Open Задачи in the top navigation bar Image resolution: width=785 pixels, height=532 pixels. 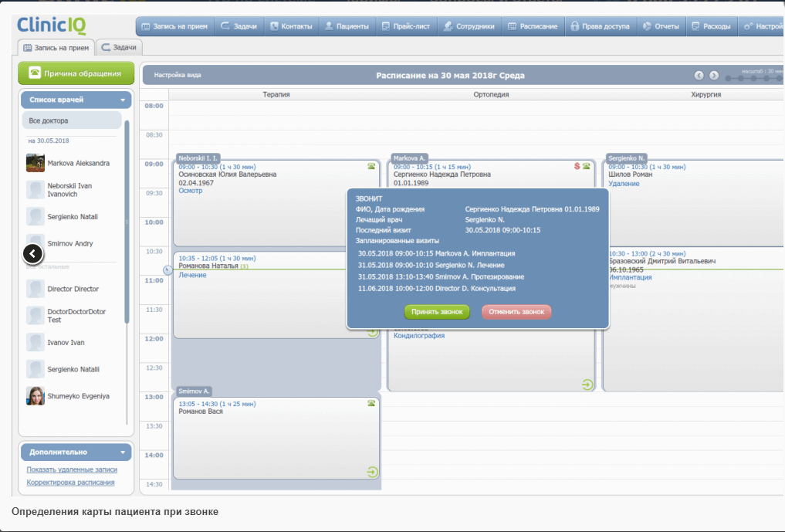[239, 26]
